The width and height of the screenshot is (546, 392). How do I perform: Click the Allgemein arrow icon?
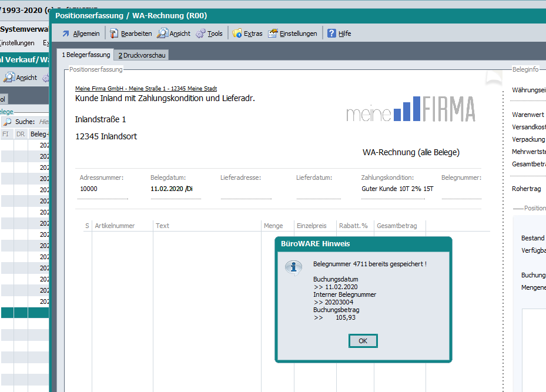[x=66, y=33]
